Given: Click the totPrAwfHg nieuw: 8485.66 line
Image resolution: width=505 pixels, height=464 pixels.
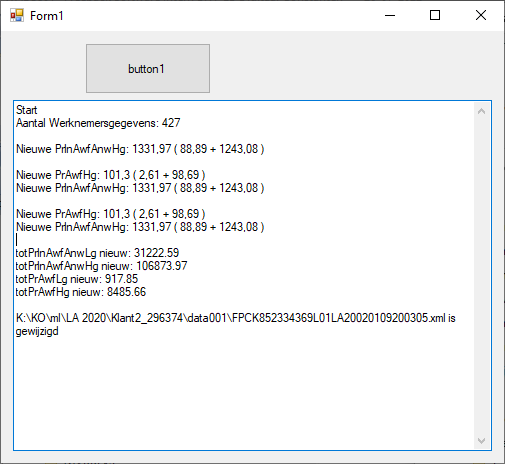Looking at the screenshot, I should point(81,292).
